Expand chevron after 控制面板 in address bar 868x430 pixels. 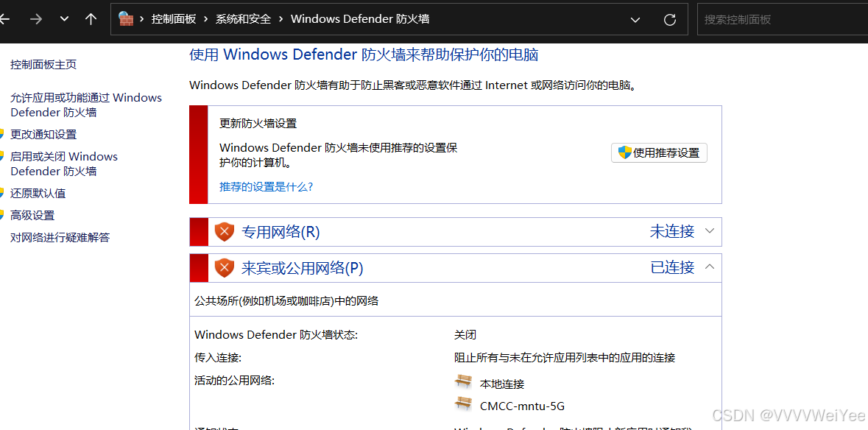pyautogui.click(x=206, y=19)
